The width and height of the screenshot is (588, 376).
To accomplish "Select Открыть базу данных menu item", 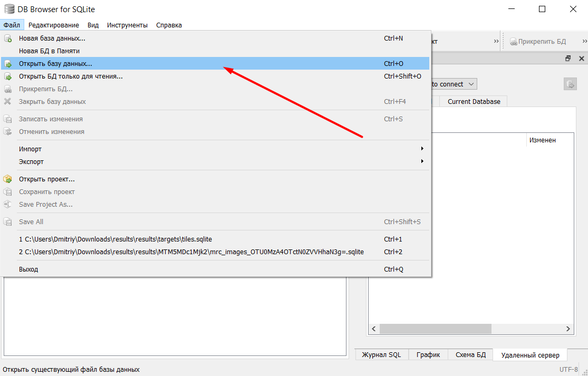I will coord(215,64).
